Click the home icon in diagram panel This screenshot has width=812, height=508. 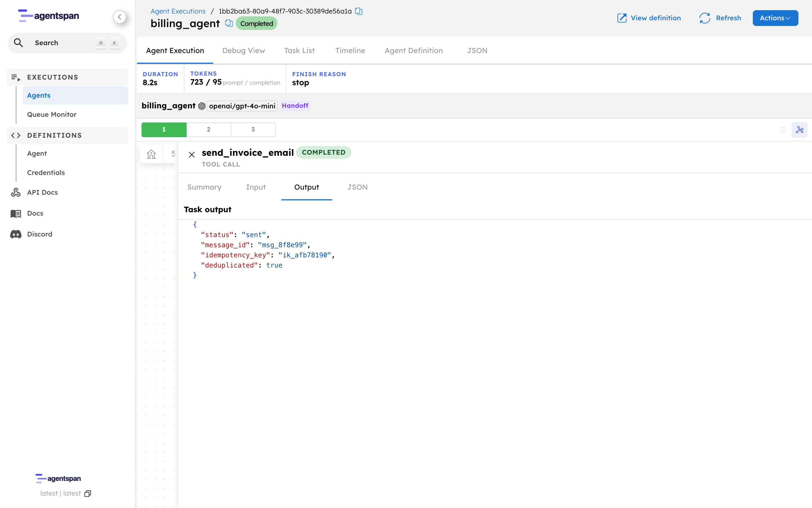151,154
